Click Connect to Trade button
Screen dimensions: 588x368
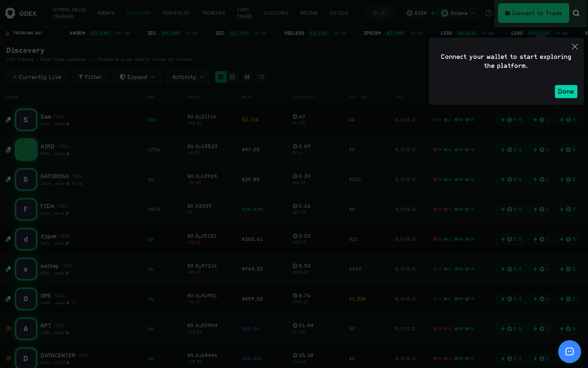click(533, 13)
